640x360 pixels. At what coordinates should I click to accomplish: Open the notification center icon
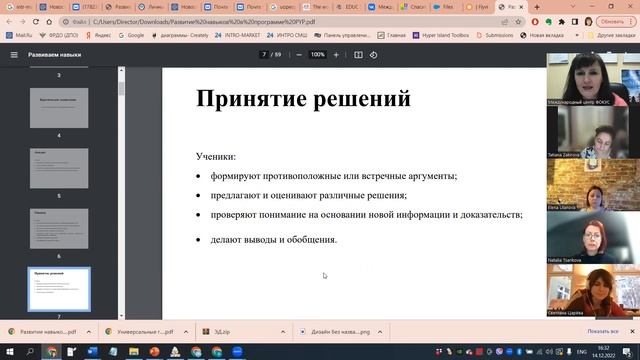click(x=627, y=352)
